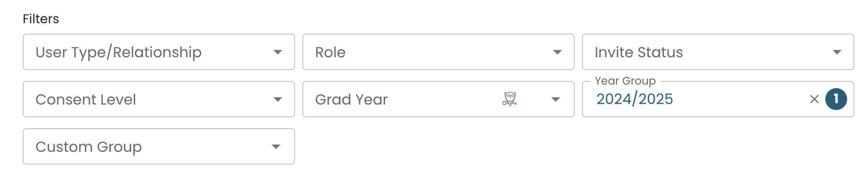
Task: Expand the Grad Year dropdown arrow
Action: (x=555, y=100)
